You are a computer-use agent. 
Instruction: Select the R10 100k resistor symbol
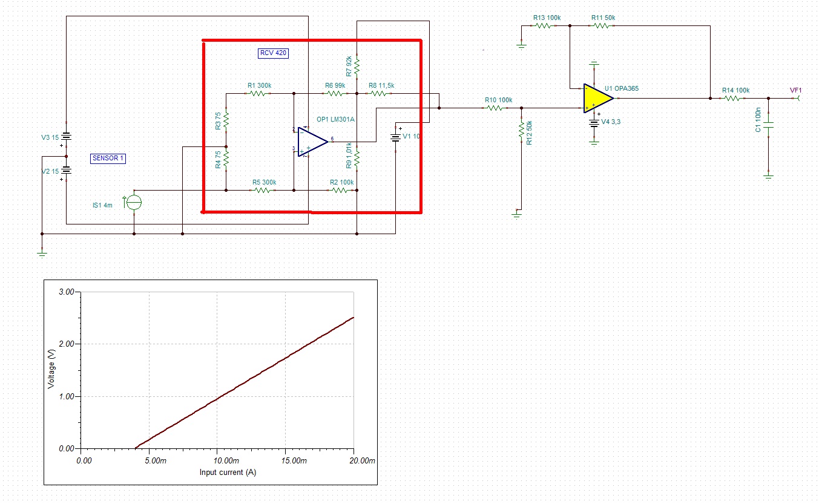click(x=495, y=108)
